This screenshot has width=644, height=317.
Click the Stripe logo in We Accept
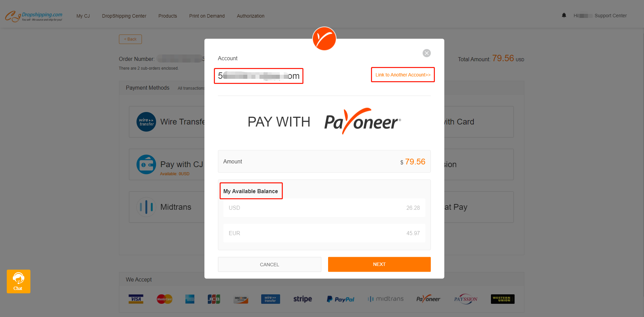tap(303, 299)
